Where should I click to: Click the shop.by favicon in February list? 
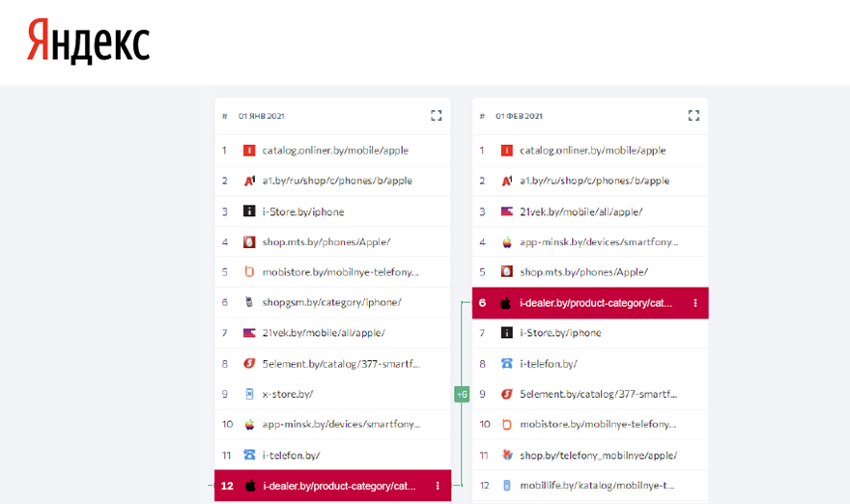[506, 455]
